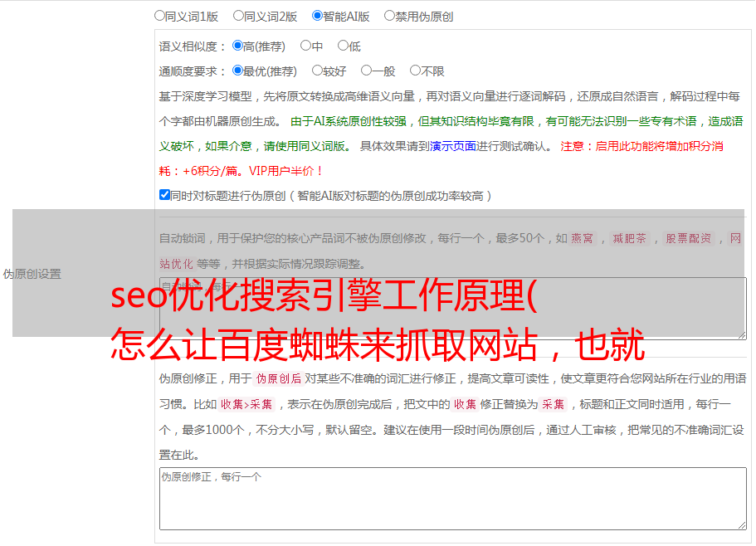The height and width of the screenshot is (546, 756).
Task: Choose the 智能AI版 radio option
Action: (x=317, y=16)
